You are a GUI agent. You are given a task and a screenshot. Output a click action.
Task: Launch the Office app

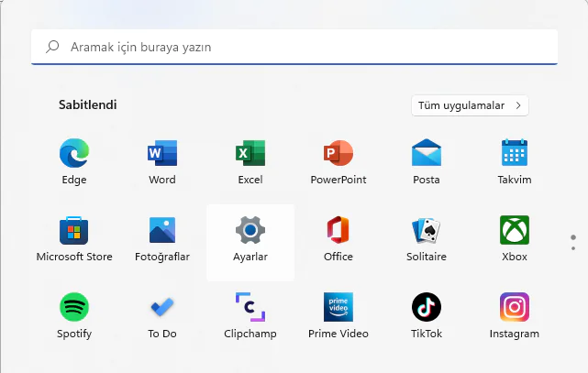[x=338, y=230]
